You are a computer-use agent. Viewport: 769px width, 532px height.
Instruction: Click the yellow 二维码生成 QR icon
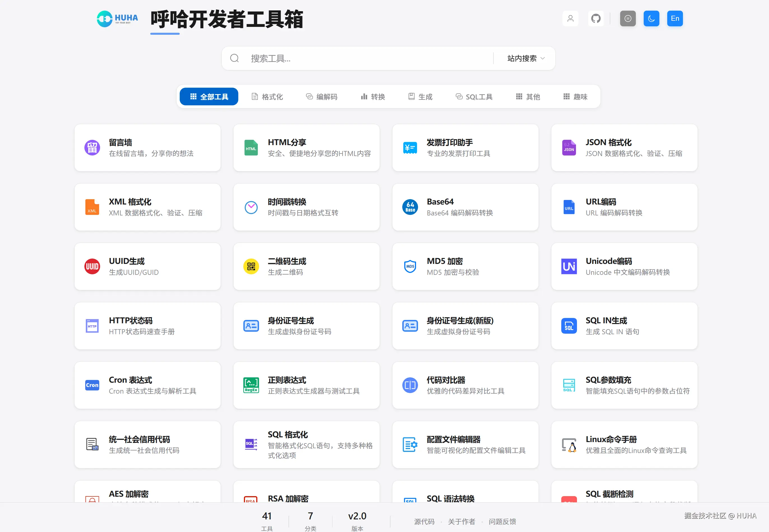251,266
